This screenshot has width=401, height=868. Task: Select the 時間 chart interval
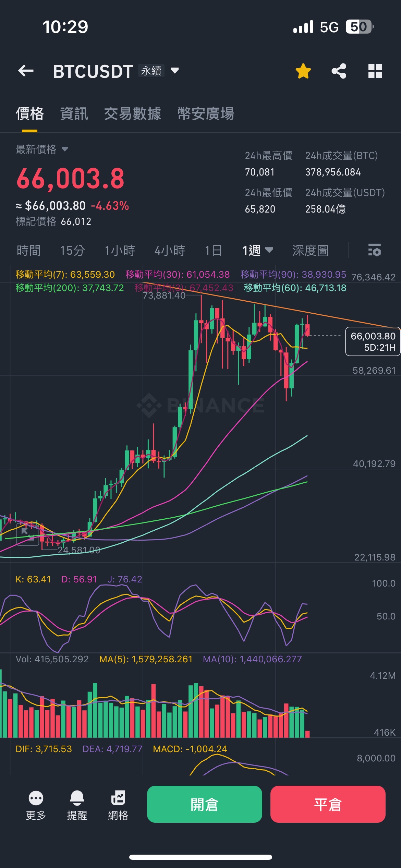click(x=29, y=250)
